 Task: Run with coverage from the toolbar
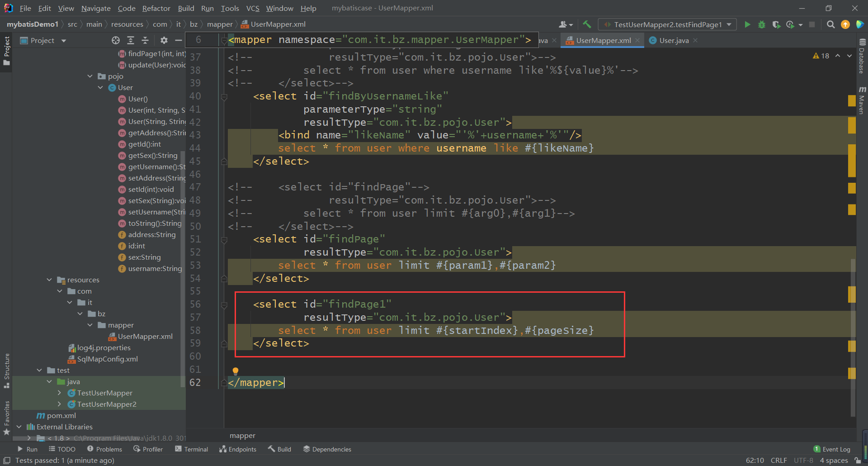click(776, 24)
